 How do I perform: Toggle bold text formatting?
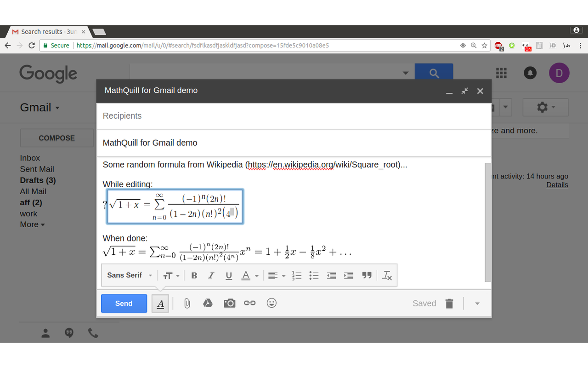pyautogui.click(x=194, y=276)
